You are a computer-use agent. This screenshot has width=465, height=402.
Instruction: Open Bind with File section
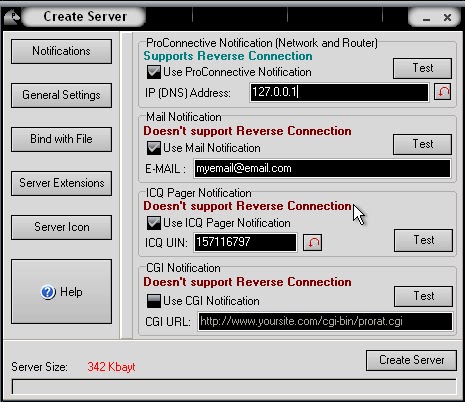pyautogui.click(x=61, y=139)
